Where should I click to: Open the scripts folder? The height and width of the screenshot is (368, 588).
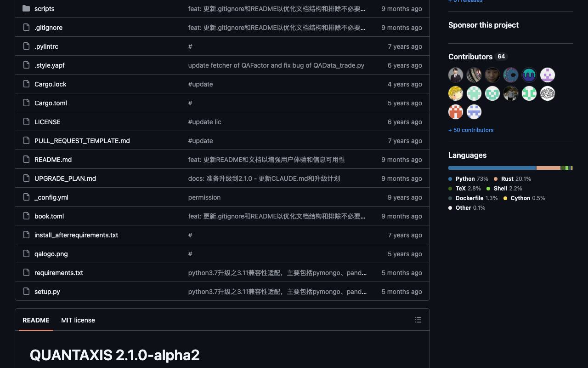(45, 9)
